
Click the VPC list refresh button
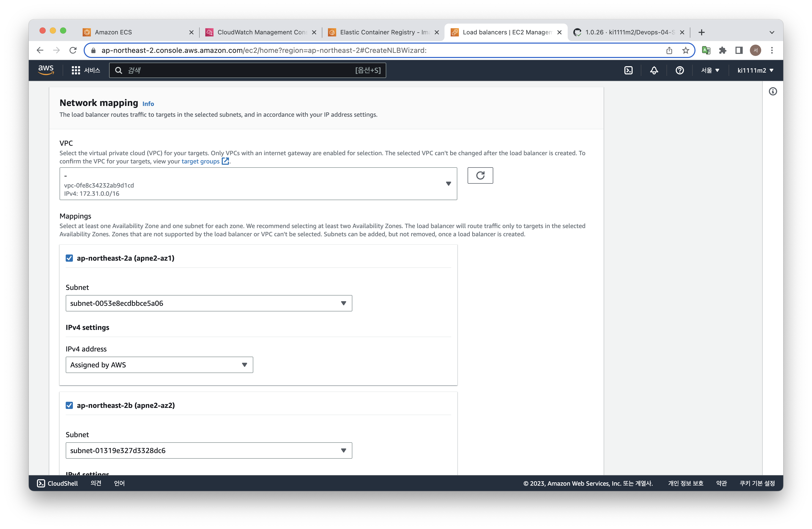coord(480,175)
